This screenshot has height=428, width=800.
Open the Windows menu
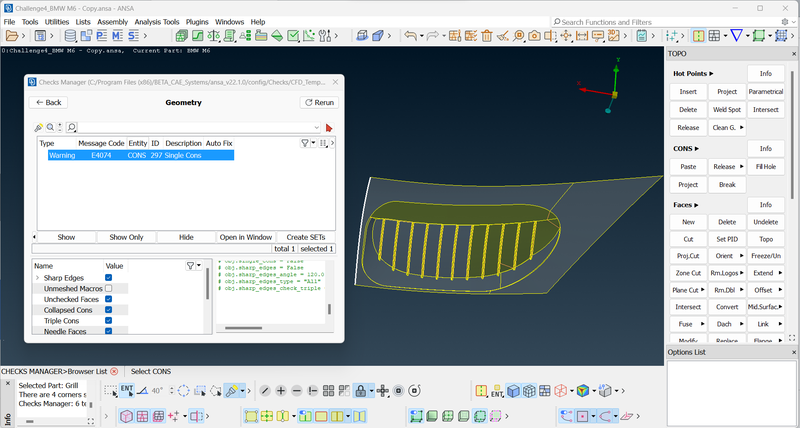pyautogui.click(x=230, y=22)
